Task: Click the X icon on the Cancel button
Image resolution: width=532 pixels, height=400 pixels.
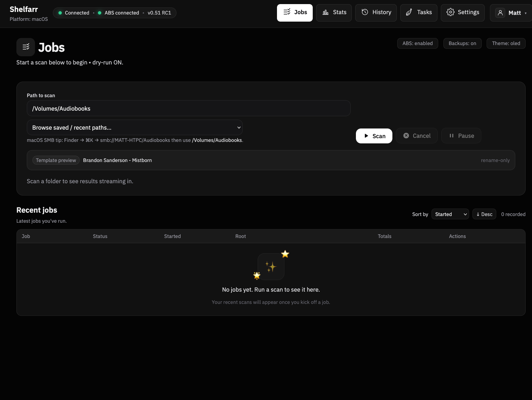Action: click(406, 136)
